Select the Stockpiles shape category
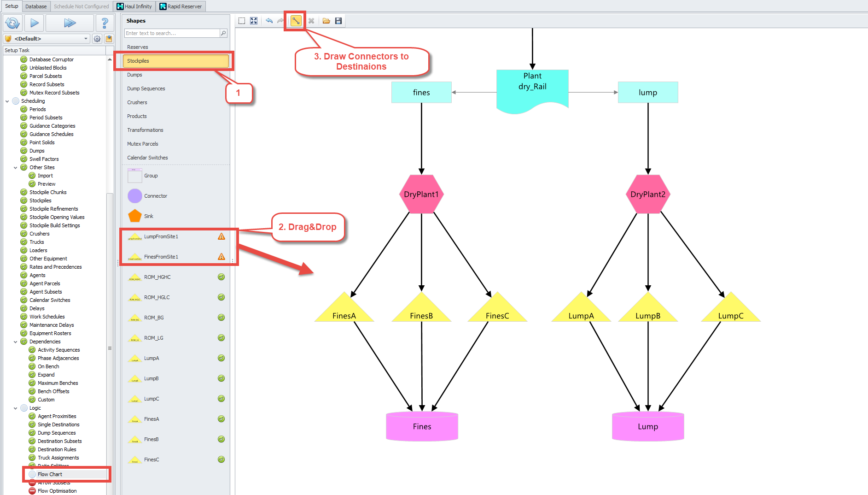Image resolution: width=868 pixels, height=495 pixels. (x=175, y=61)
